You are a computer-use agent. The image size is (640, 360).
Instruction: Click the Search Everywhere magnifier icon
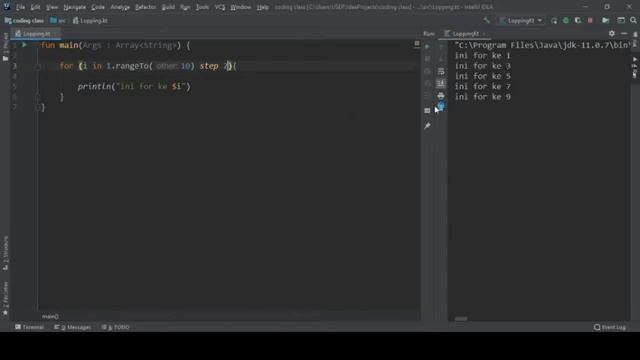click(x=633, y=20)
